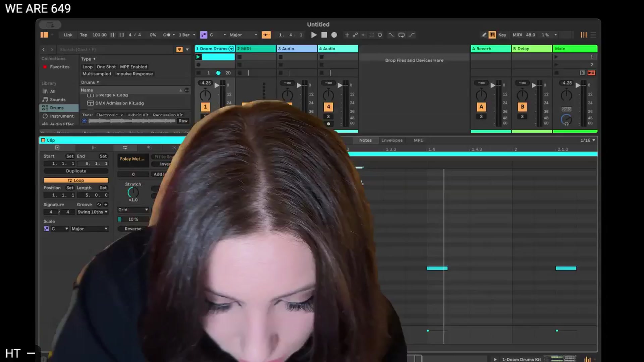Open the 1 Bar quantization dropdown

[x=186, y=35]
